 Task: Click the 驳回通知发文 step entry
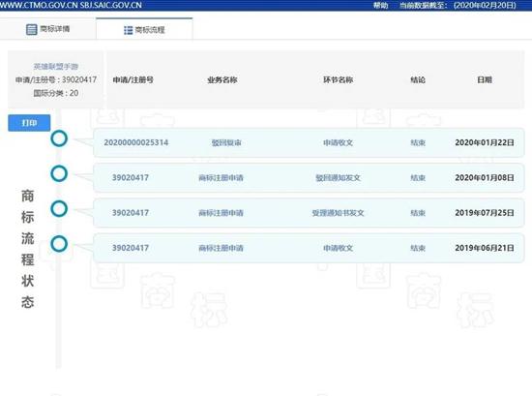point(338,177)
